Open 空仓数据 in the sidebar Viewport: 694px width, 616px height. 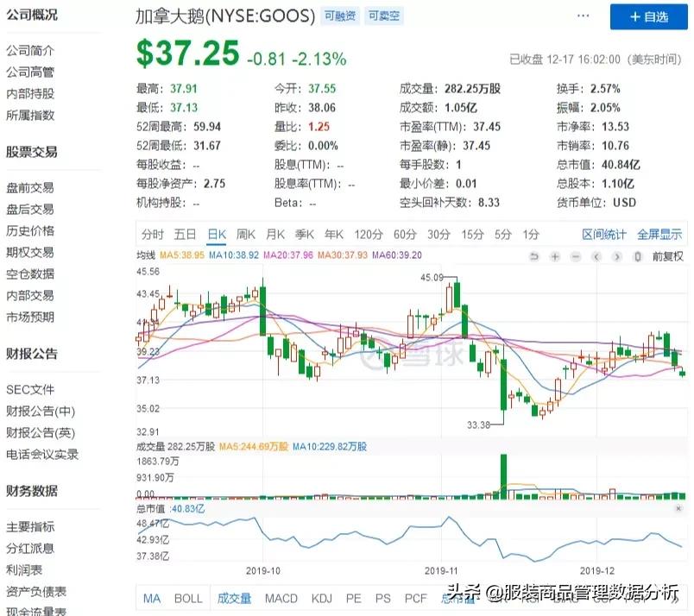pyautogui.click(x=30, y=274)
